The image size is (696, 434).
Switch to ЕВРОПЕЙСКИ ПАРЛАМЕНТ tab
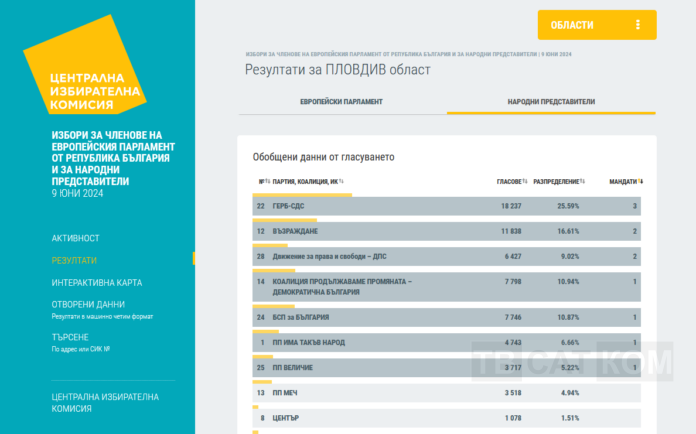click(341, 102)
